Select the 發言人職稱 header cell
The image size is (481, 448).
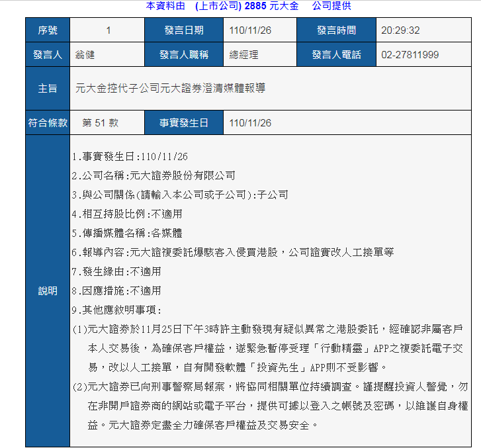click(184, 55)
